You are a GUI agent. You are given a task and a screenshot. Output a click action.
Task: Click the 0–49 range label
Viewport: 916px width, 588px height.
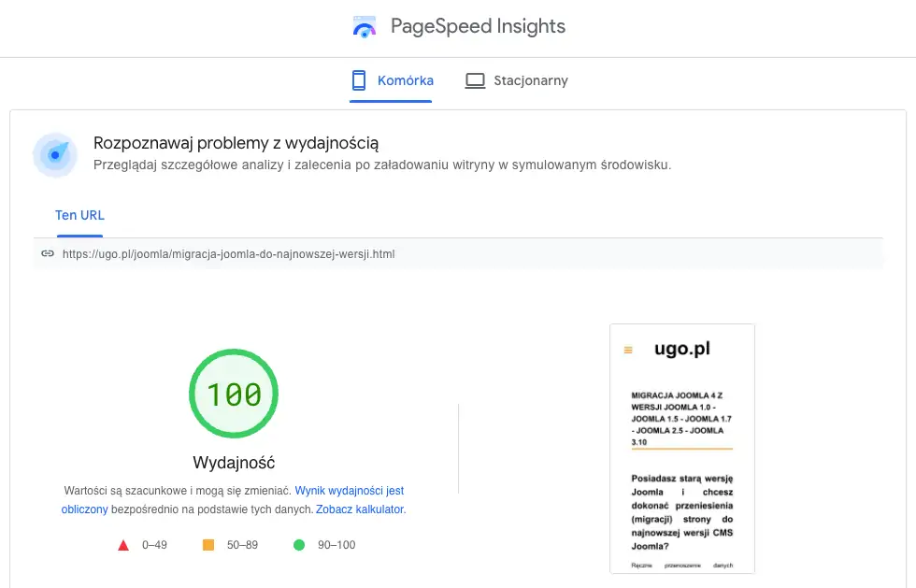click(155, 545)
